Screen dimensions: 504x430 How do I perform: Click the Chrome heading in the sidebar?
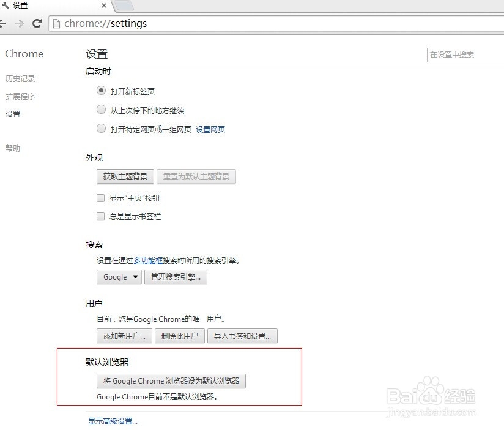[x=24, y=54]
